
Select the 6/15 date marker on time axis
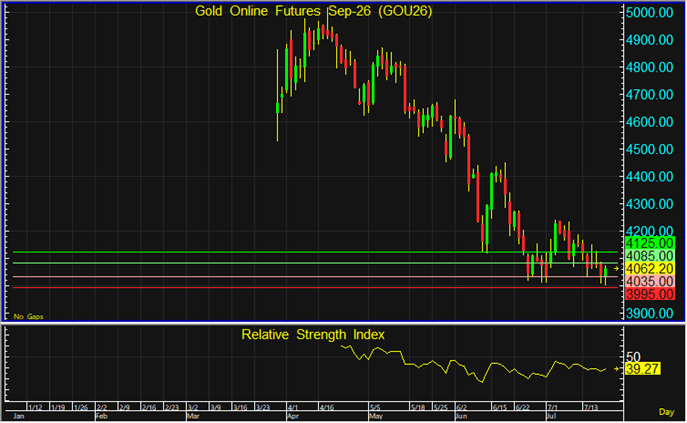(x=499, y=408)
